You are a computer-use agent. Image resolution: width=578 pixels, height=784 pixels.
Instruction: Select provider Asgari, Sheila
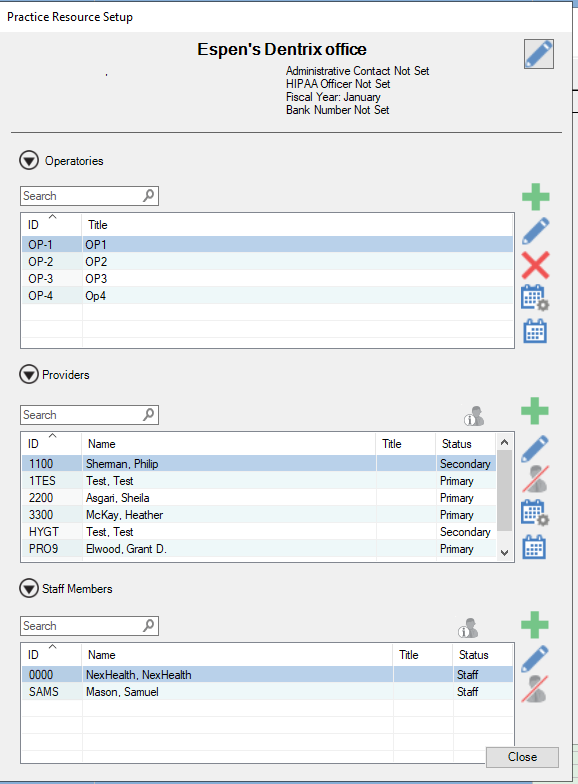[x=259, y=498]
